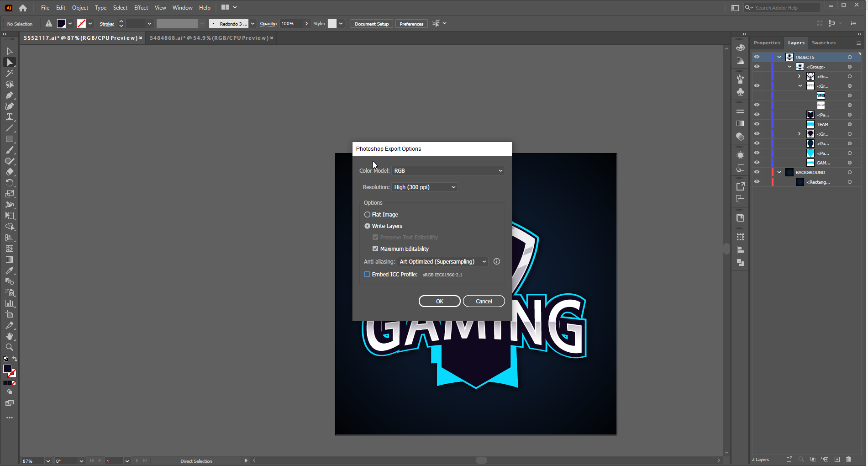Click the Delete Selection trash icon
The width and height of the screenshot is (868, 466).
click(x=849, y=459)
